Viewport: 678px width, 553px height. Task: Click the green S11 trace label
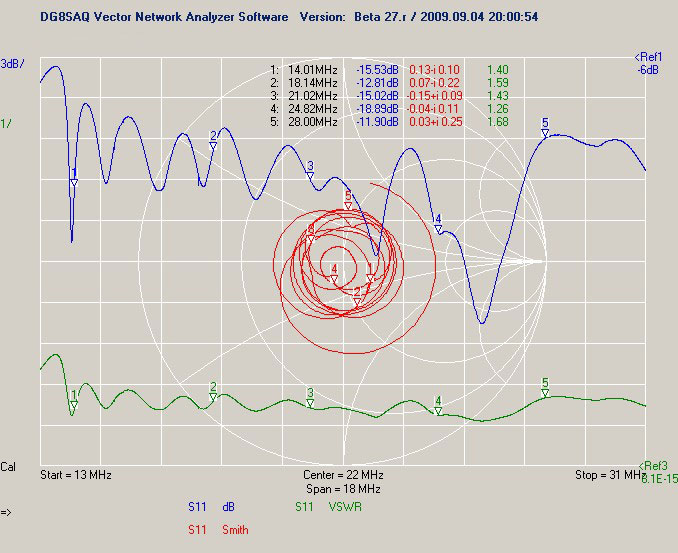[x=304, y=507]
